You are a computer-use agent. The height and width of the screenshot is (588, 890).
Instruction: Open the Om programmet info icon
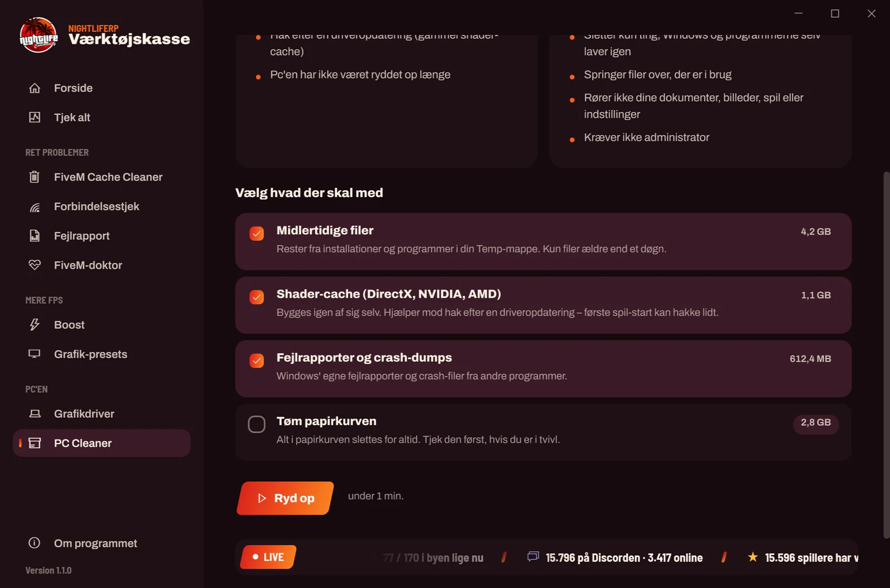pyautogui.click(x=34, y=543)
